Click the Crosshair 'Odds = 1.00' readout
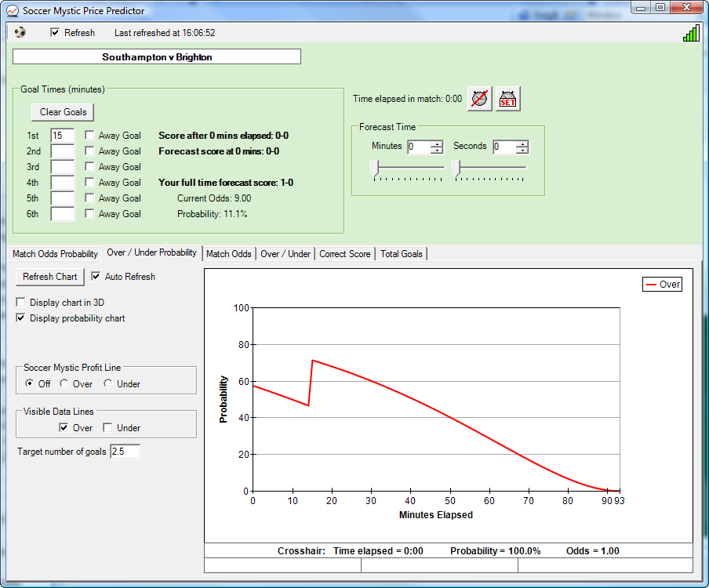Screen dimensions: 709x588 [593, 551]
